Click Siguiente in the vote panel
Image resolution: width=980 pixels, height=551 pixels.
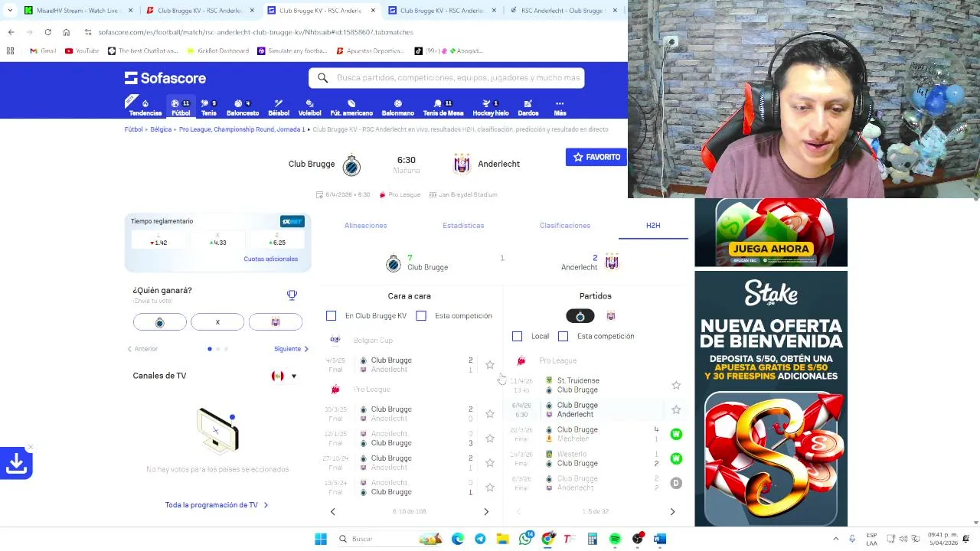point(292,349)
